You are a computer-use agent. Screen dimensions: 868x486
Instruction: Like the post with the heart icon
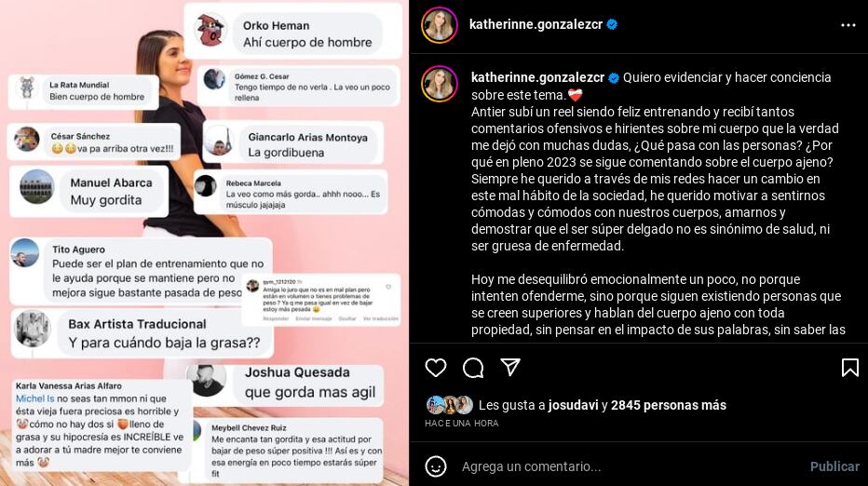pos(436,368)
